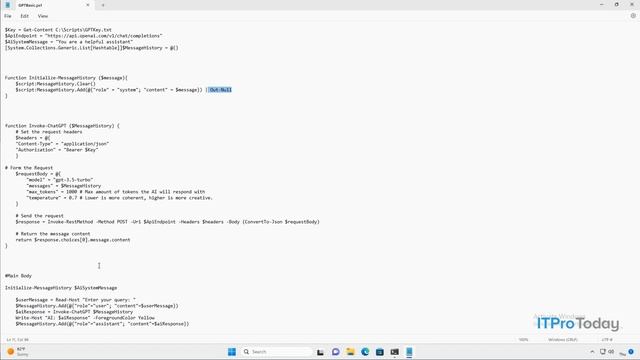This screenshot has height=360, width=640.
Task: Select the Notepad icon on the taskbar
Action: tap(409, 352)
